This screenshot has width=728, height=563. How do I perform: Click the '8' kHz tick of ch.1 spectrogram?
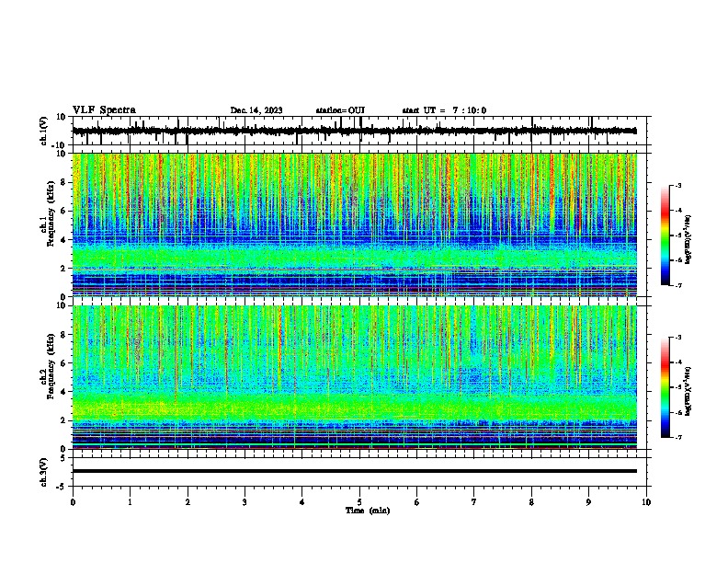pos(63,182)
